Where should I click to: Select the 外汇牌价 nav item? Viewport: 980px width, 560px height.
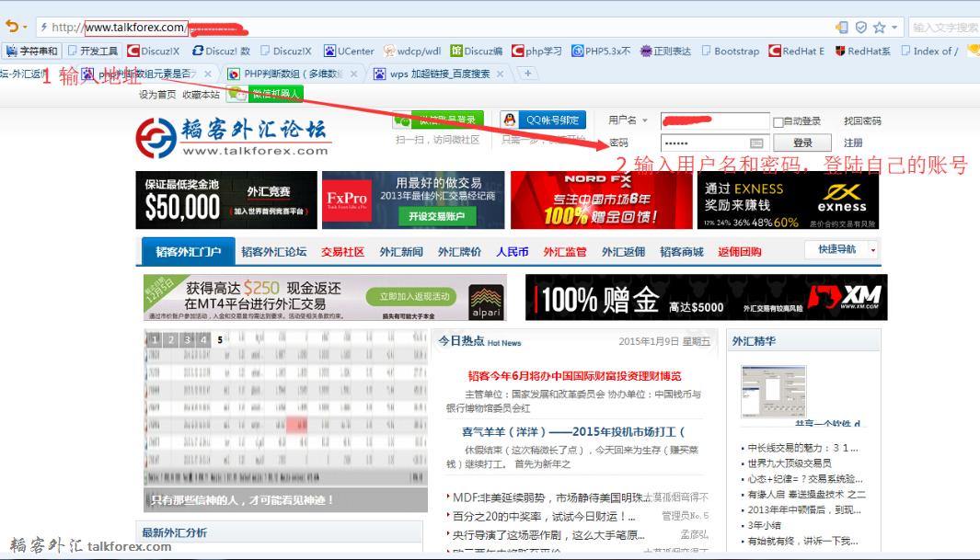pos(459,252)
